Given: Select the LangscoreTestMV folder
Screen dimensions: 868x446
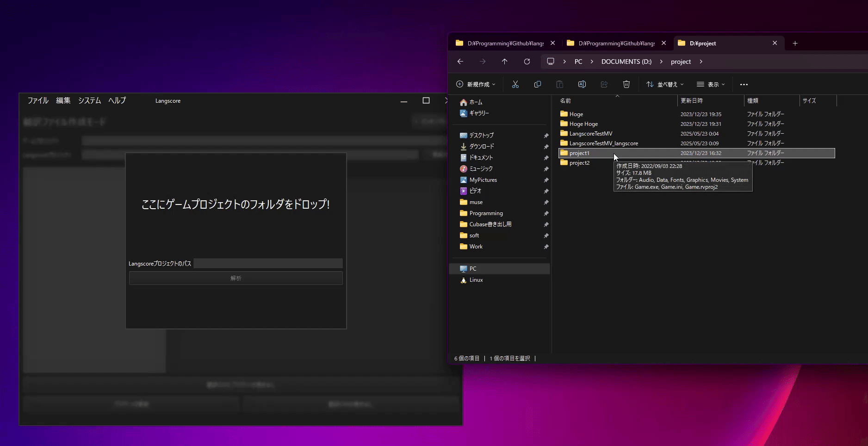Looking at the screenshot, I should pyautogui.click(x=697, y=134).
